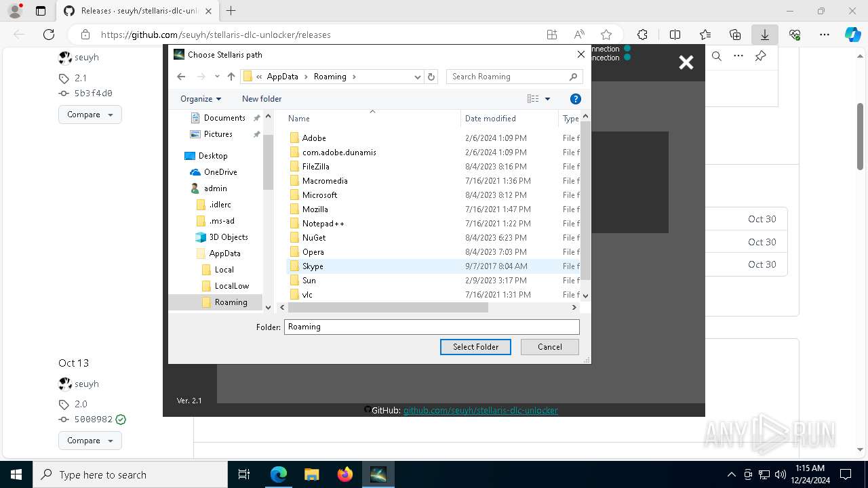Open tag 2.0 link

[81, 404]
